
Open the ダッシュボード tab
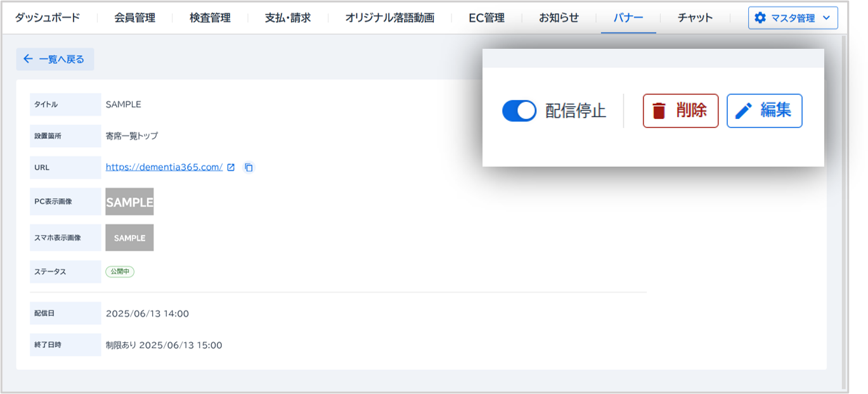48,18
